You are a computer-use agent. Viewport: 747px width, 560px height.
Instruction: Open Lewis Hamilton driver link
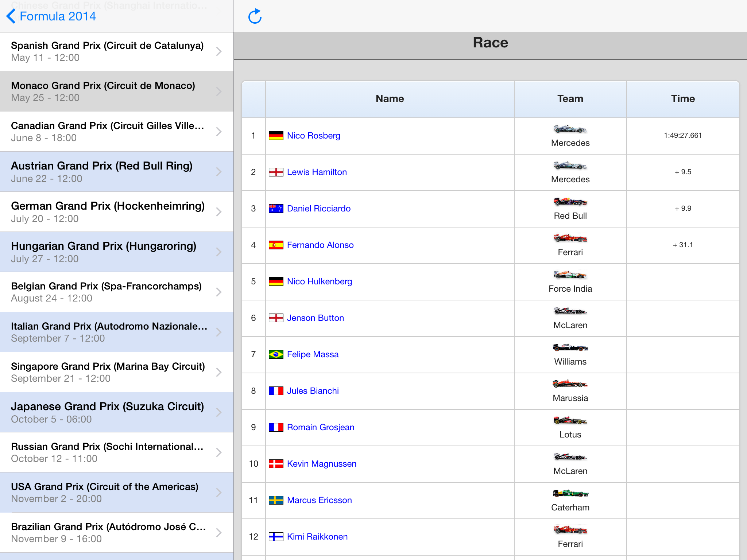point(317,172)
